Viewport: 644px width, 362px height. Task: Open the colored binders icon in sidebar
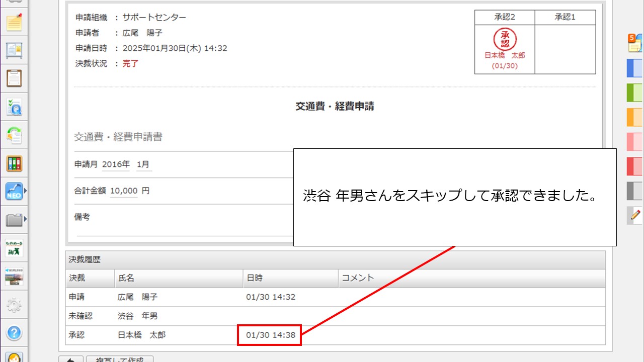click(14, 163)
